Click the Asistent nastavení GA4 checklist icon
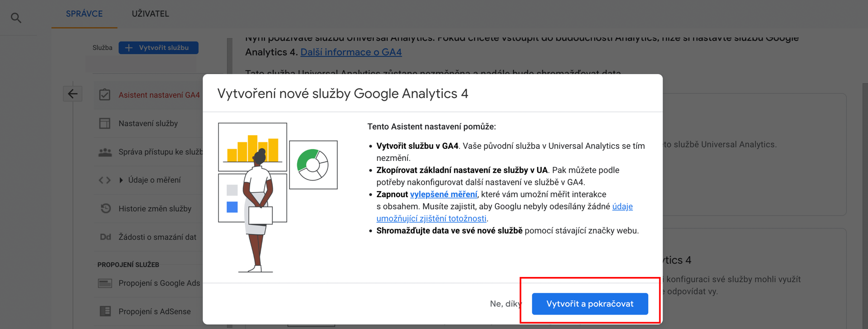Screen dimensions: 868x329 tap(104, 94)
